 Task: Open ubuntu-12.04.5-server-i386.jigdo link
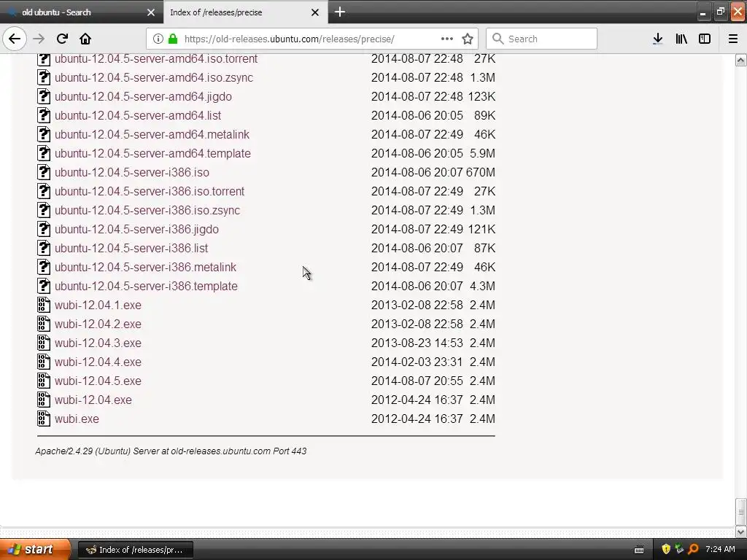pos(136,230)
